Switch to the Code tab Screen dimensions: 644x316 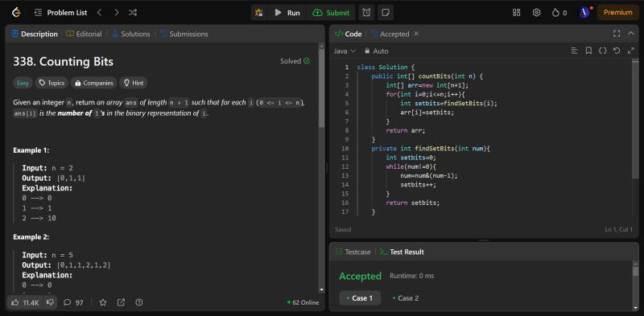pos(349,34)
